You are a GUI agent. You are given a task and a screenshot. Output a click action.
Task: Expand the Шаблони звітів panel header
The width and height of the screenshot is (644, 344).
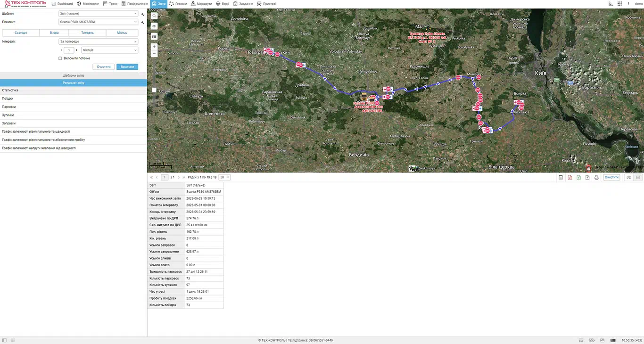coord(74,75)
